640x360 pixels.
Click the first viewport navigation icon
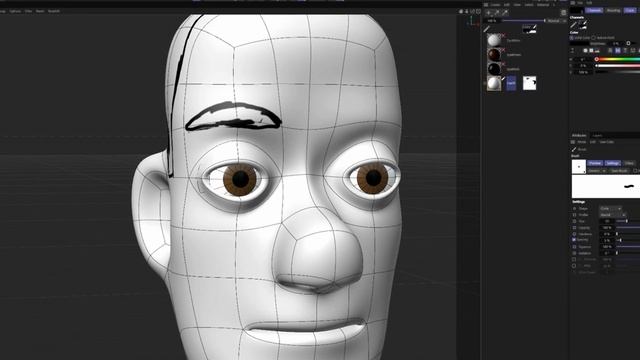pyautogui.click(x=461, y=11)
